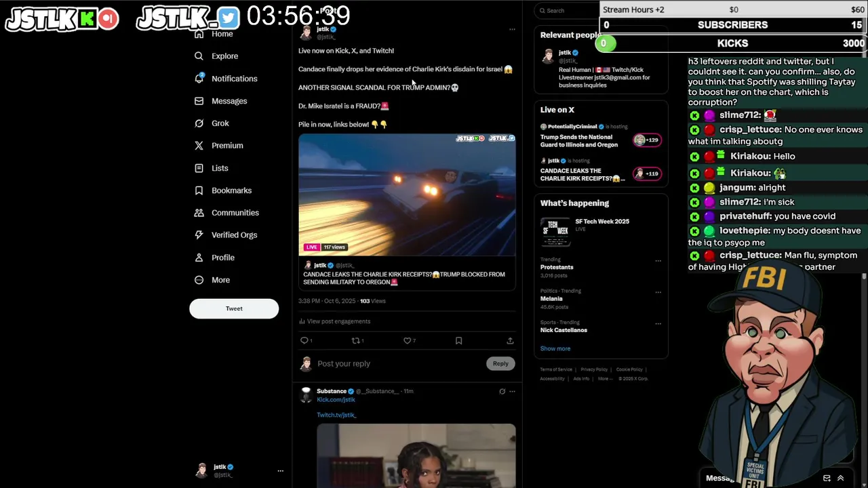Open Accessibility footer link

552,379
